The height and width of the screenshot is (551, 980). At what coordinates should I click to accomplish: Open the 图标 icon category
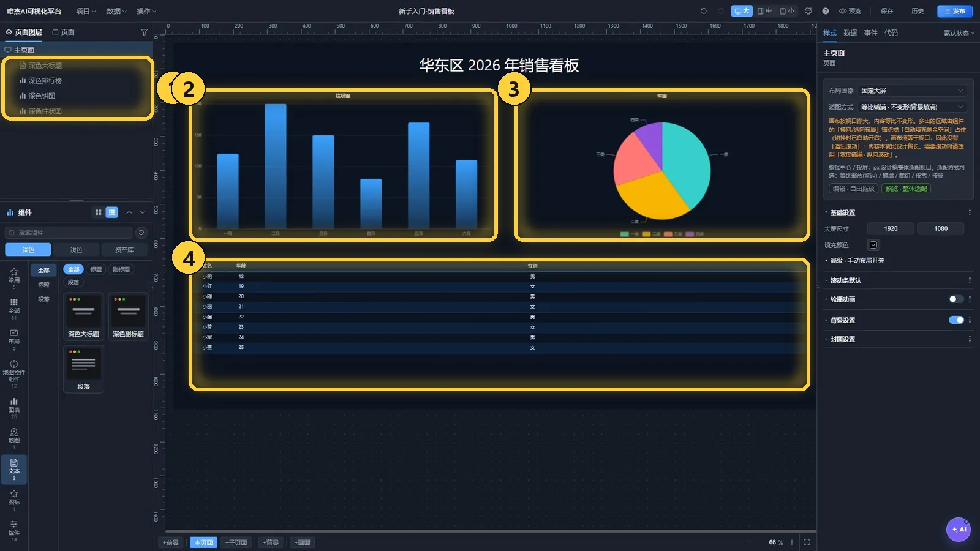[14, 500]
